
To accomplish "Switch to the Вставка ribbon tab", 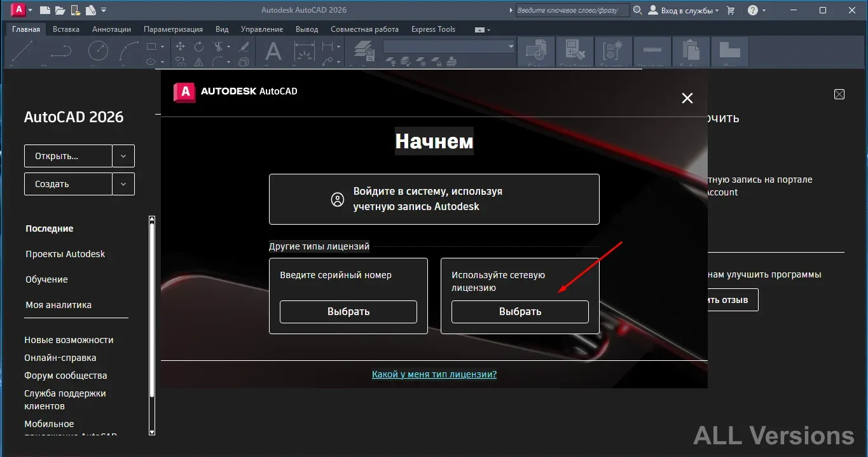I will point(66,29).
